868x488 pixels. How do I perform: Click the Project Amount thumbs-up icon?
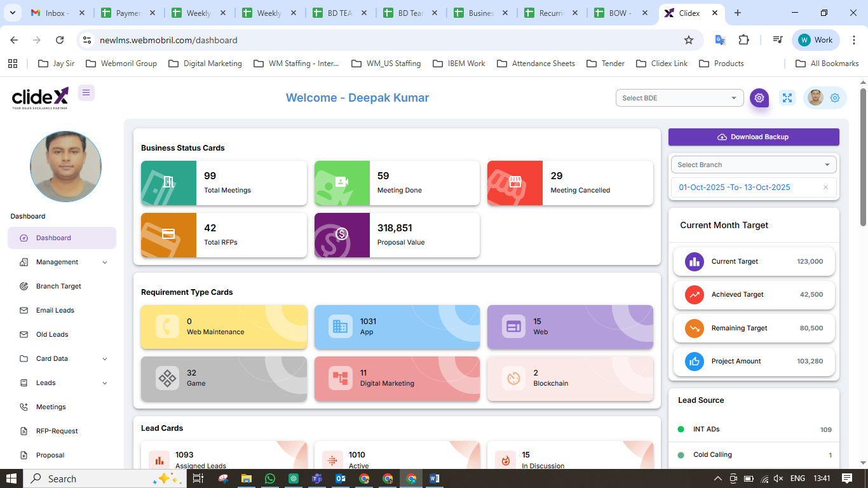[x=695, y=362]
